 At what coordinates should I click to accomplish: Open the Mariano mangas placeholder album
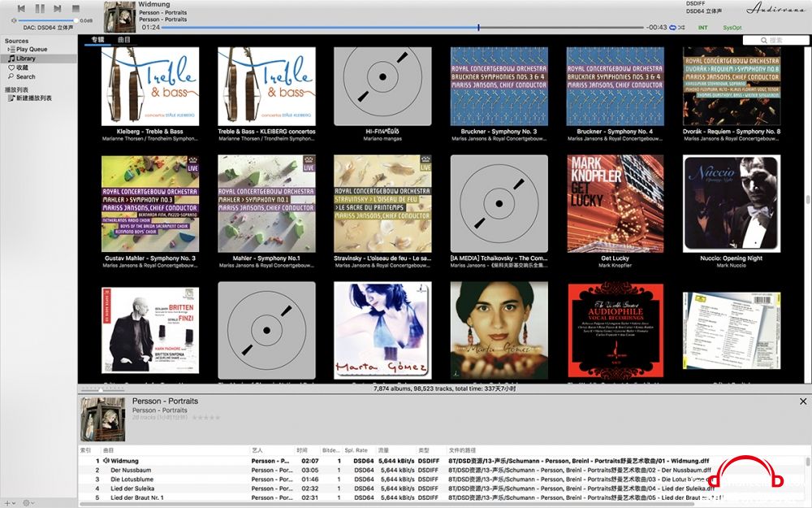tap(382, 86)
